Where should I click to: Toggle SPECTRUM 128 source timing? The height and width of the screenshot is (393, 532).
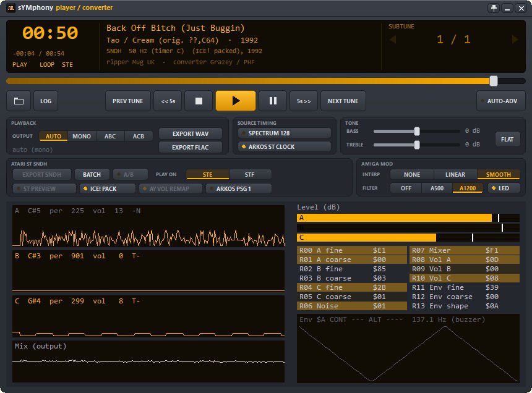[285, 133]
